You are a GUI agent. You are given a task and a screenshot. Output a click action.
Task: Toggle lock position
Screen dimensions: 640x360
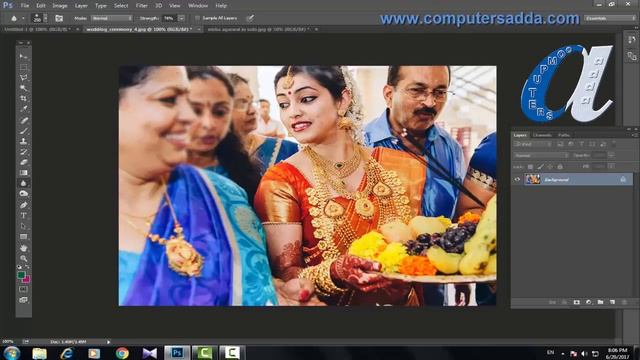tap(550, 167)
